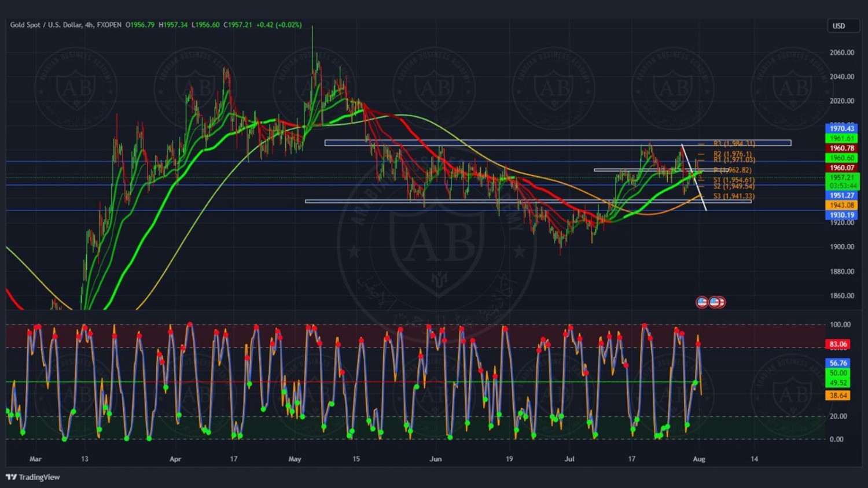Click the FXOPEN source label in the legend
This screenshot has height=488, width=868.
pyautogui.click(x=109, y=25)
